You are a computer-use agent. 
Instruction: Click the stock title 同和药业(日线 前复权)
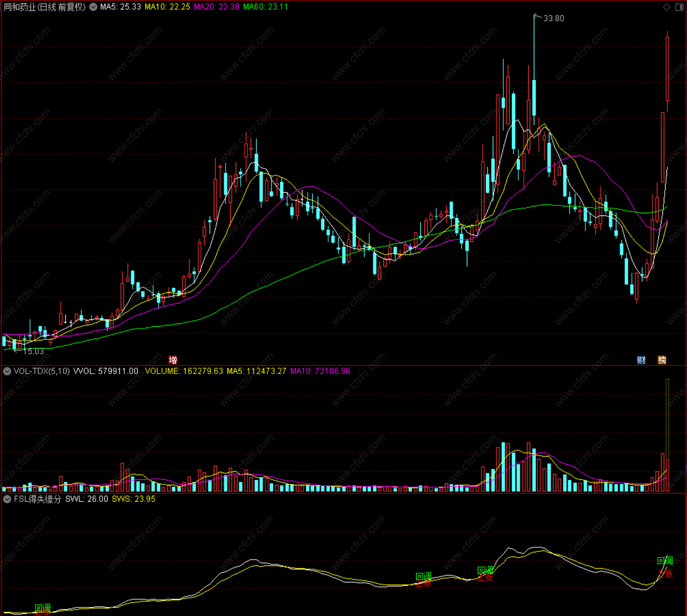44,7
